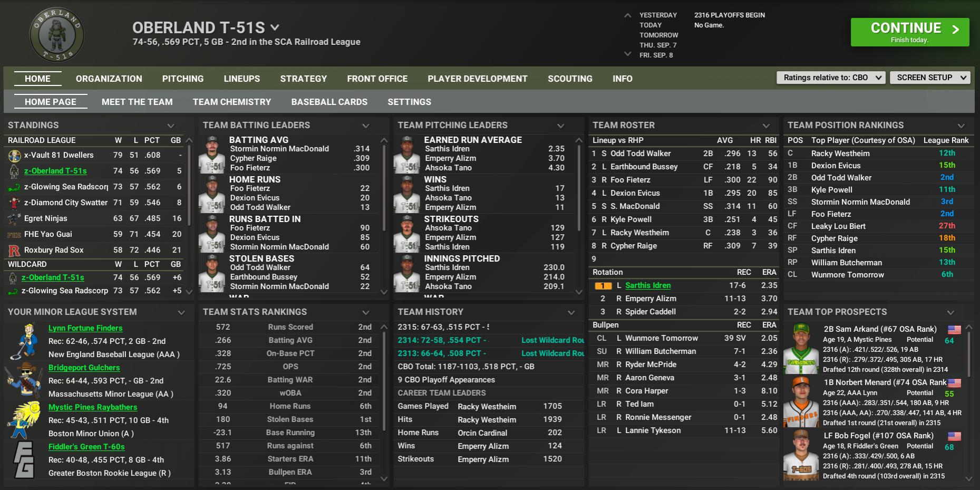Viewport: 980px width, 490px height.
Task: Switch to the TEAM CHEMISTRY tab
Action: click(x=231, y=102)
